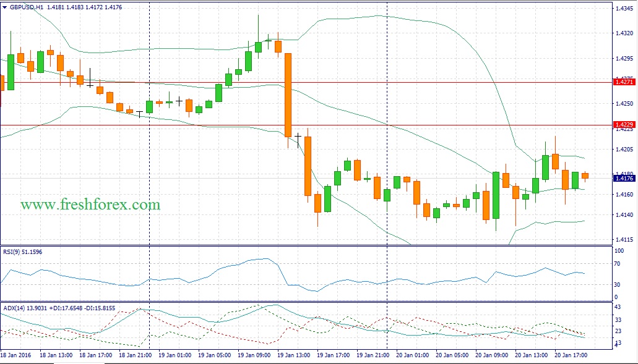This screenshot has height=364, width=638.
Task: Click the 1.4115 price scale value
Action: (623, 239)
